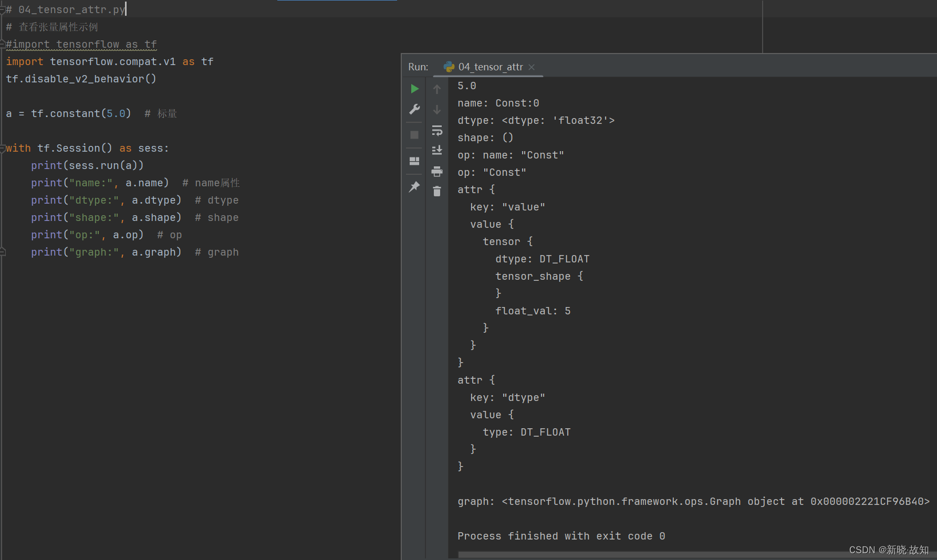Click 'print("graph:", a.graph)' code line
Viewport: 937px width, 560px height.
[x=106, y=252]
